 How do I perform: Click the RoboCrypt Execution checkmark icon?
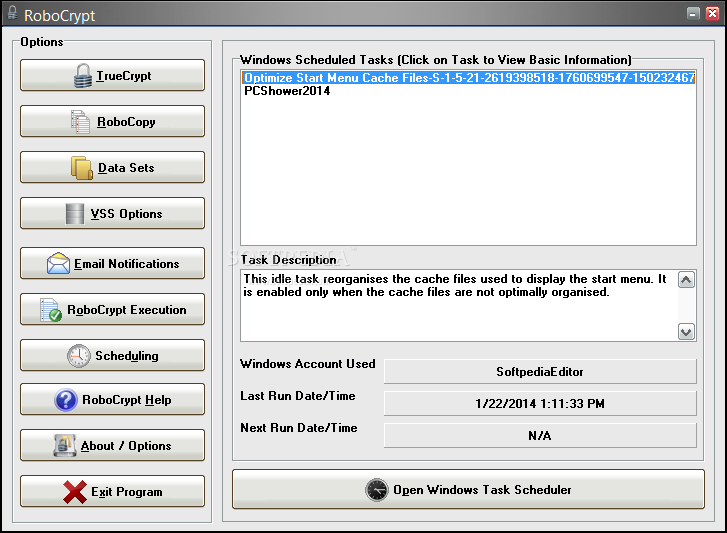coord(51,310)
